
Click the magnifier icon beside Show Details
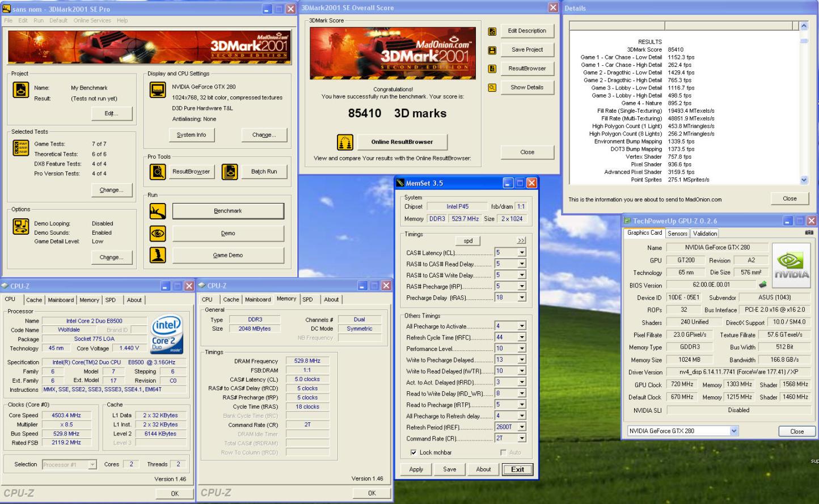pyautogui.click(x=492, y=87)
